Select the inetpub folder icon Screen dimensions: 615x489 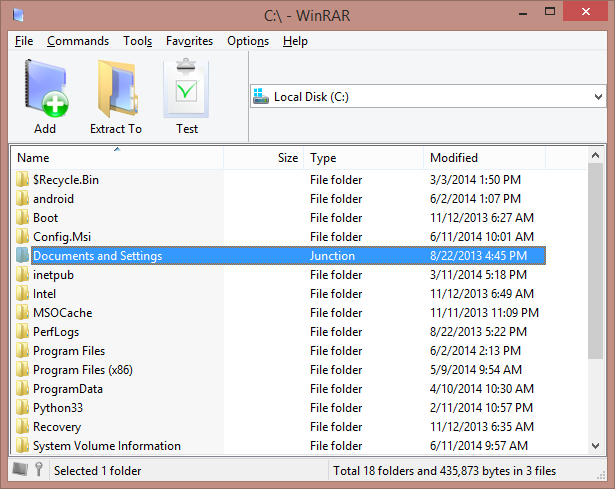pos(22,274)
